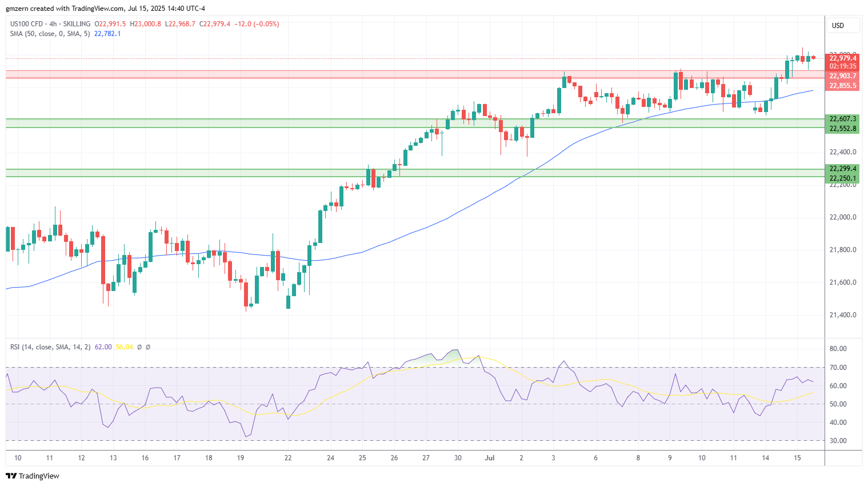Select the SMA 50 indicator legend
Screen dimensions: 868x486
click(x=50, y=34)
